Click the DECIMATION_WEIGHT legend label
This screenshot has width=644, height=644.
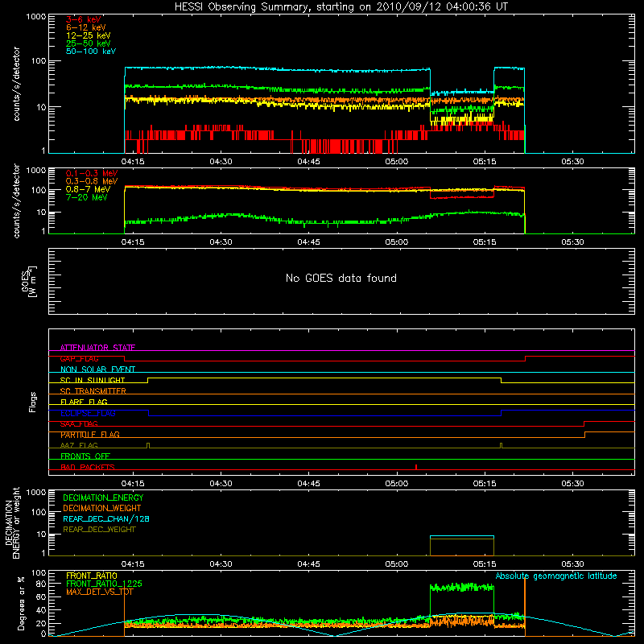(102, 509)
